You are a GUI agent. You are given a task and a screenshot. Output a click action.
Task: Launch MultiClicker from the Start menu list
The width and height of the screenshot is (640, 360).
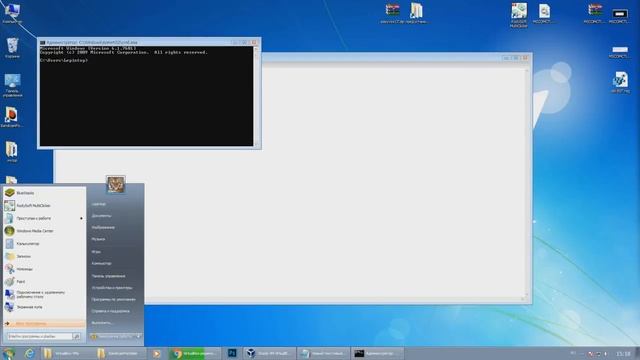(44, 205)
